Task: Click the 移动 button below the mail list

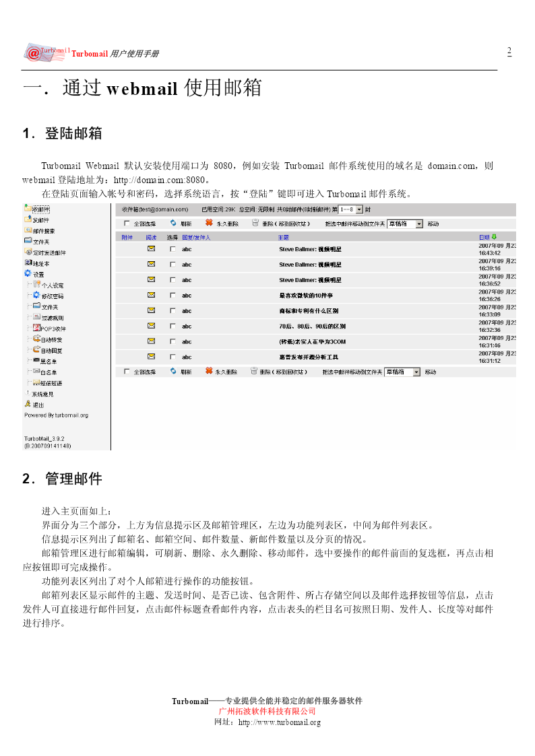Action: click(430, 372)
